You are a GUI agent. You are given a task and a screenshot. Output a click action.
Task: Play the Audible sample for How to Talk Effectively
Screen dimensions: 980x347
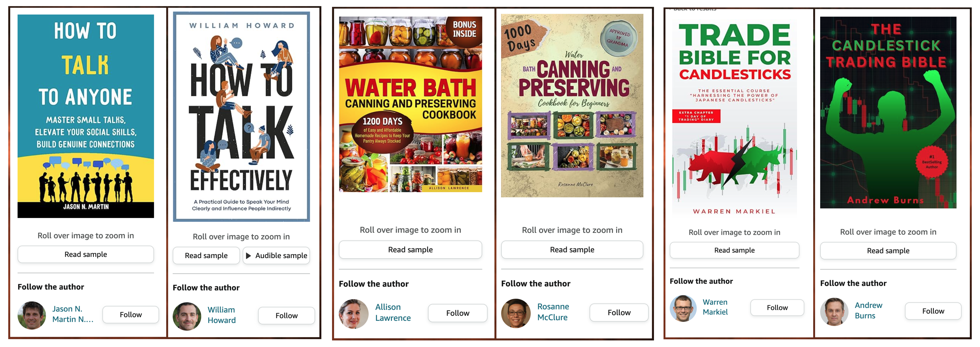[x=277, y=256]
